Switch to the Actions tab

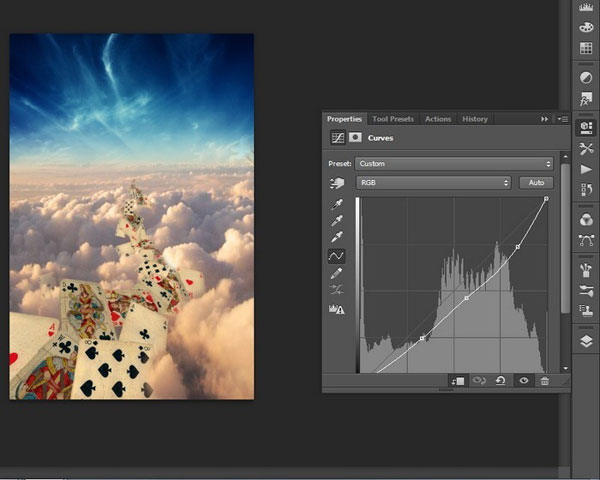point(438,119)
